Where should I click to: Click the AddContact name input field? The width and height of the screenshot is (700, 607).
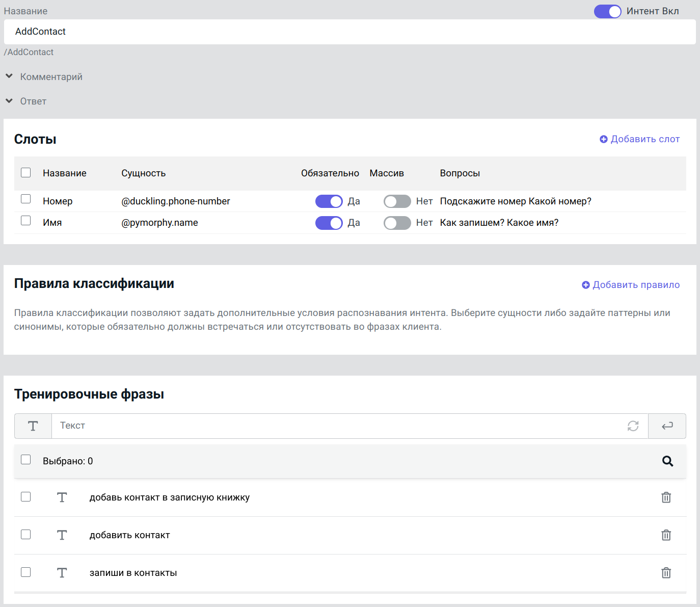coord(349,32)
